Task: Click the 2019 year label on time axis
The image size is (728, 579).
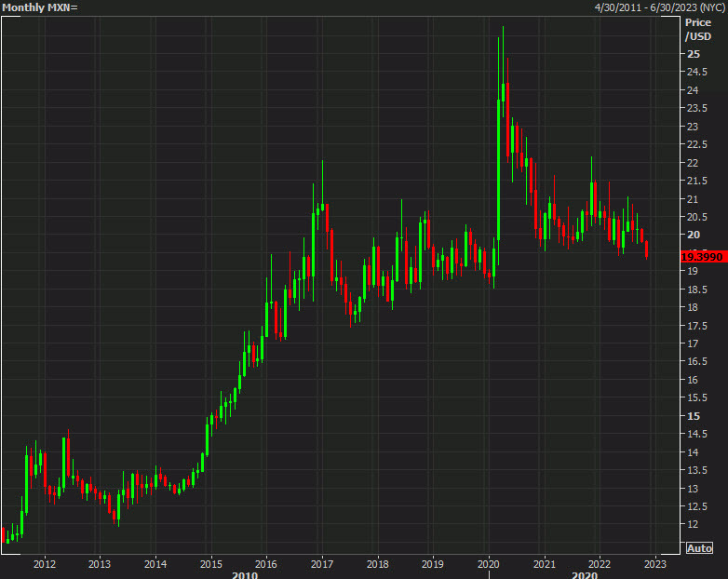Action: click(433, 564)
